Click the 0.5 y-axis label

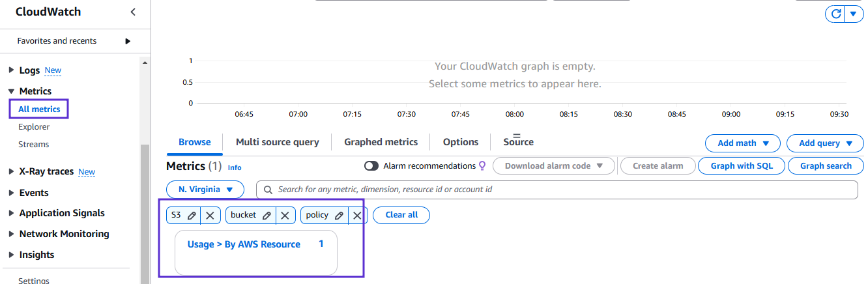point(188,82)
